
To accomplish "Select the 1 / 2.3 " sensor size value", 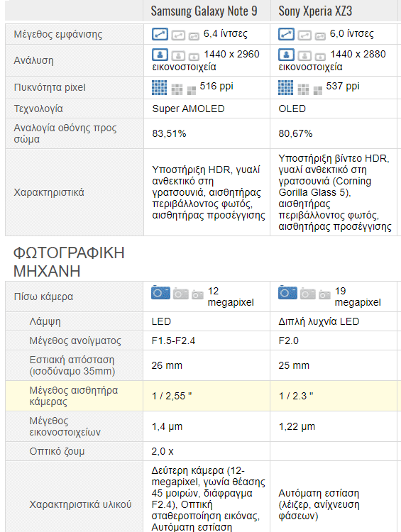I will pyautogui.click(x=296, y=396).
